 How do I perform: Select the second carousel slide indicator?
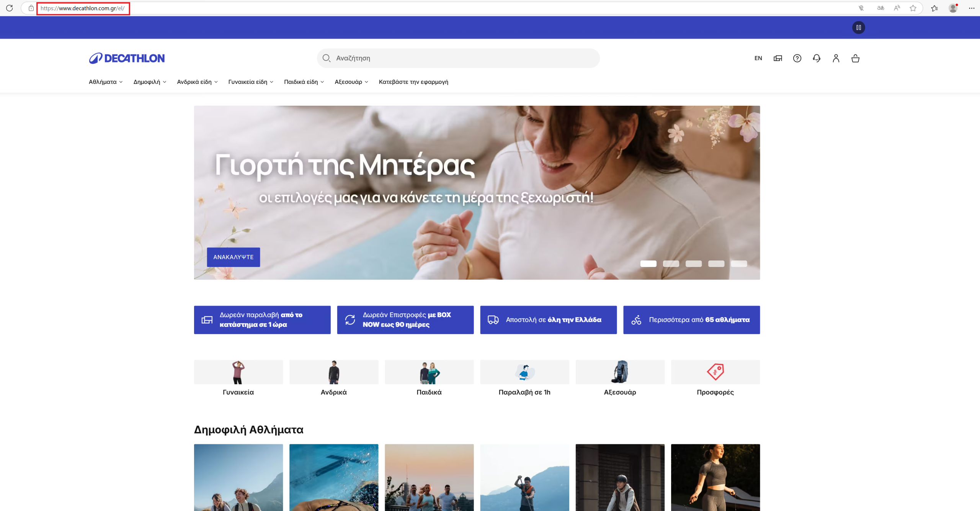pos(671,264)
